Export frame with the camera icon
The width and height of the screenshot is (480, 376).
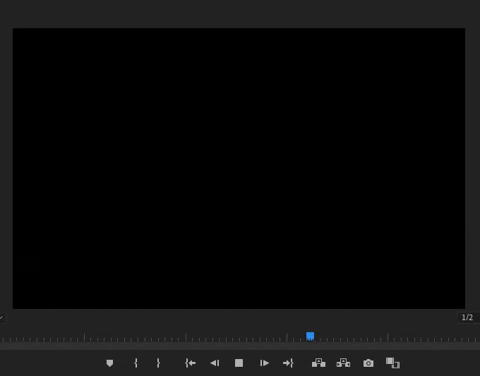pos(368,363)
